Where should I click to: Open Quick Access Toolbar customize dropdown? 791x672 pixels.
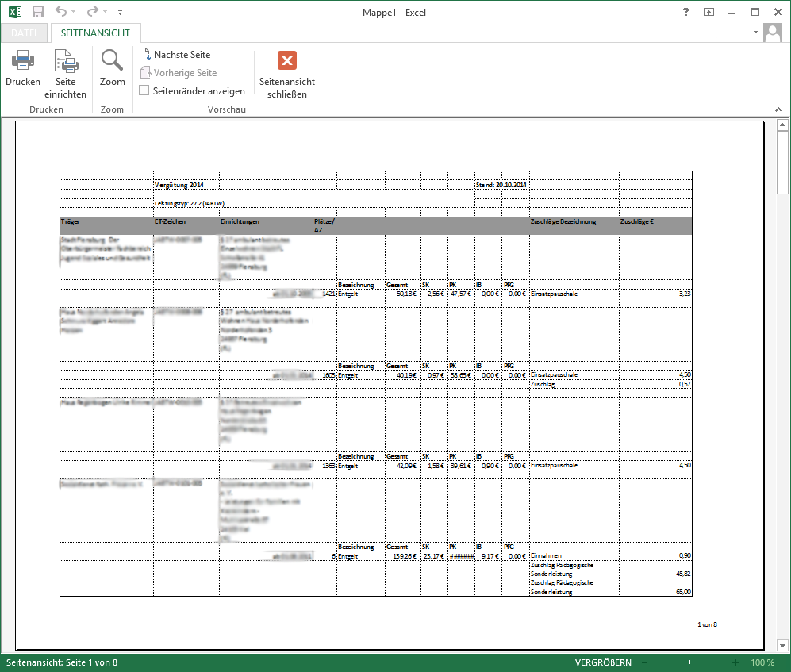120,13
